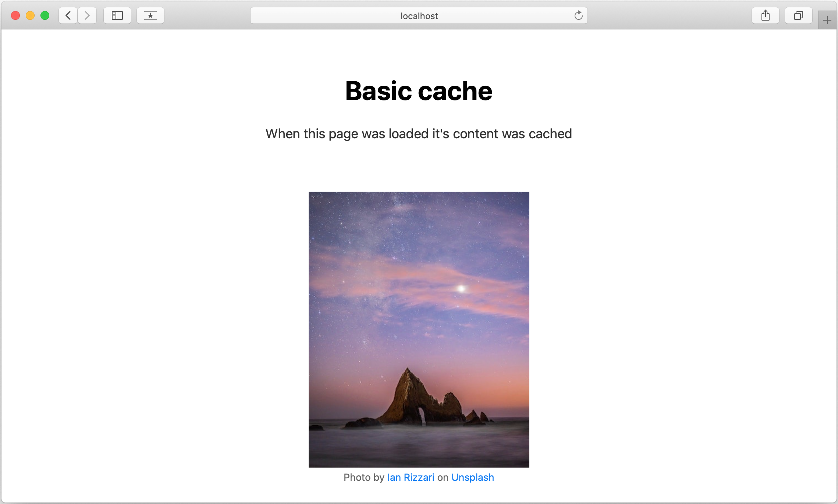
Task: Go forward to the next page
Action: click(87, 15)
